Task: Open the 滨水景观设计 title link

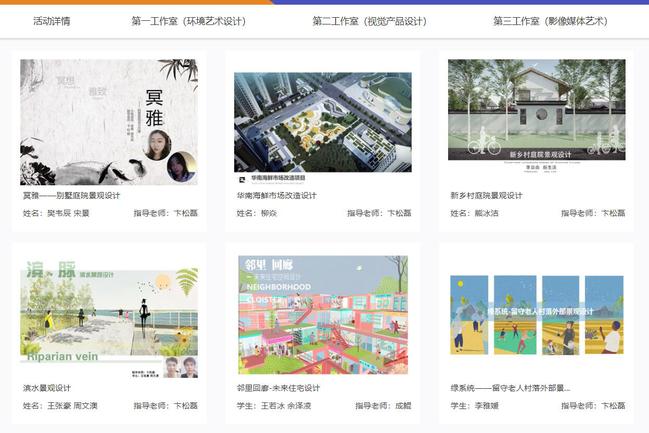Action: point(47,388)
